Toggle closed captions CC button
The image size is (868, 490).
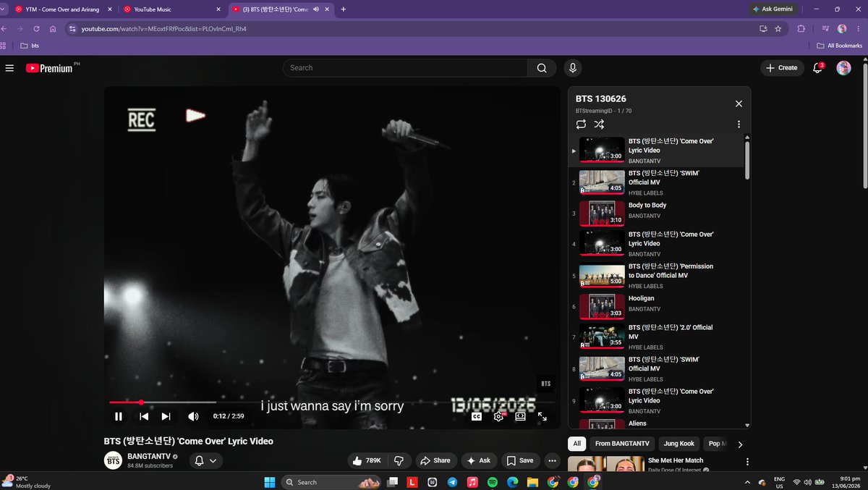point(477,416)
